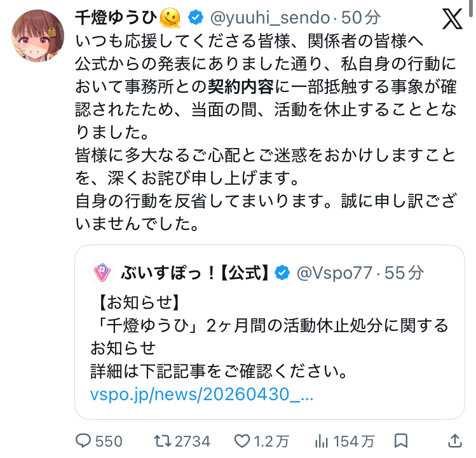This screenshot has width=476, height=458.
Task: Click ぶいすぽっ！ verified badge in quote
Action: pyautogui.click(x=282, y=273)
